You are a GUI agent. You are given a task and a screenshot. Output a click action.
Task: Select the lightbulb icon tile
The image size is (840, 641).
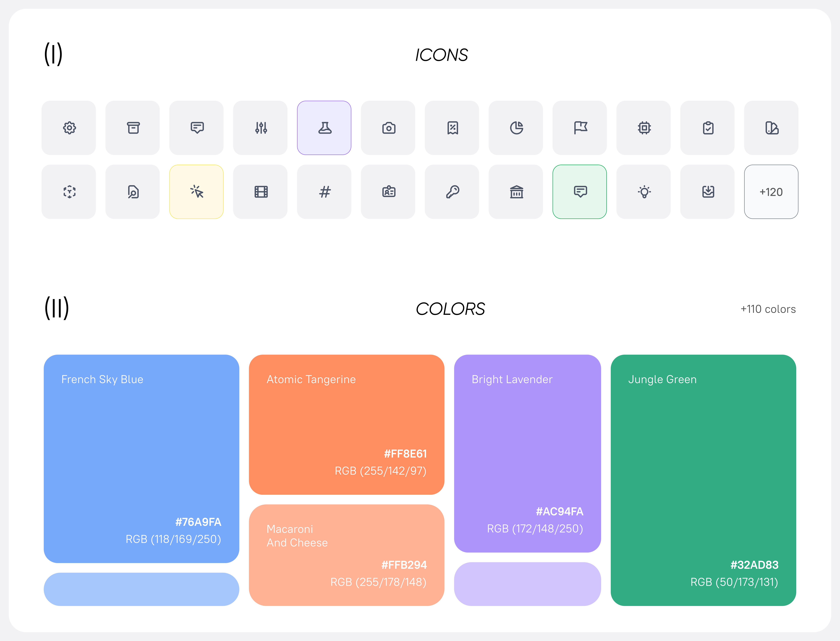[x=644, y=191]
